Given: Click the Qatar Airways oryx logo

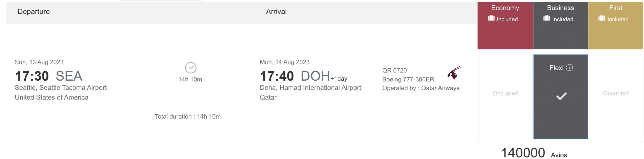Looking at the screenshot, I should click(x=454, y=73).
